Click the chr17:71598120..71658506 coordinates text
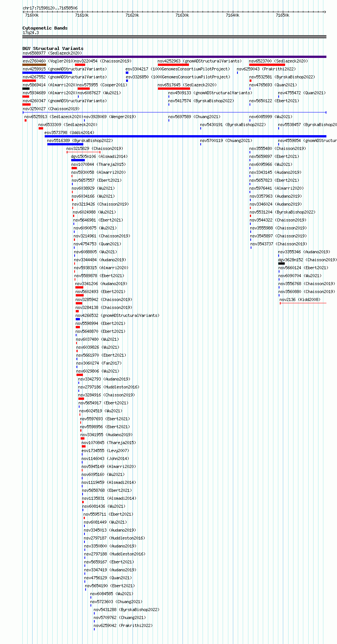This screenshot has width=337, height=644. 50,8
